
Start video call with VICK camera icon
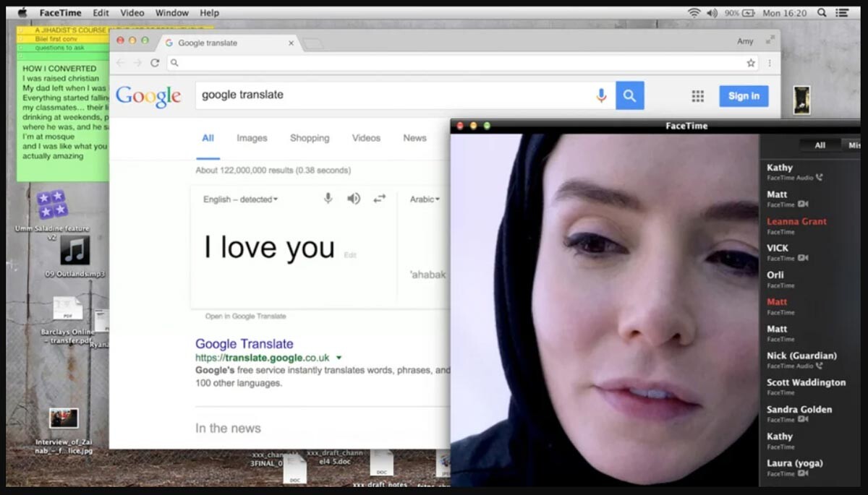pyautogui.click(x=803, y=258)
